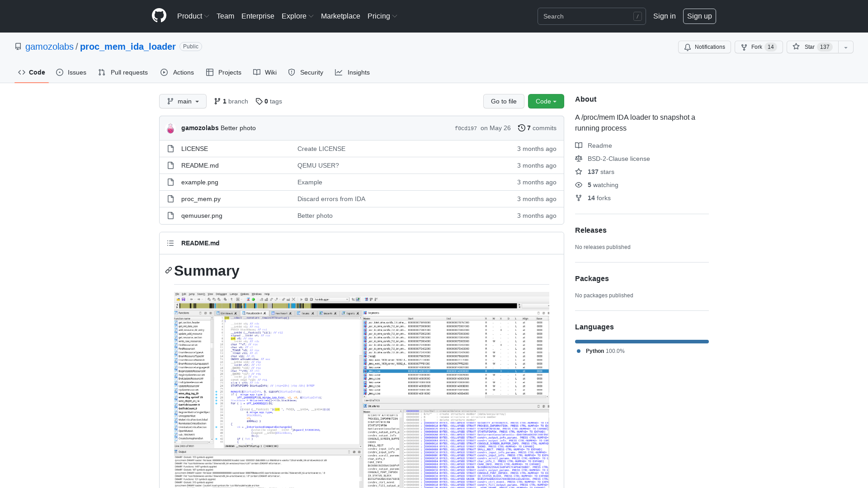Image resolution: width=868 pixels, height=488 pixels.
Task: Open the LICENSE file
Action: 194,149
